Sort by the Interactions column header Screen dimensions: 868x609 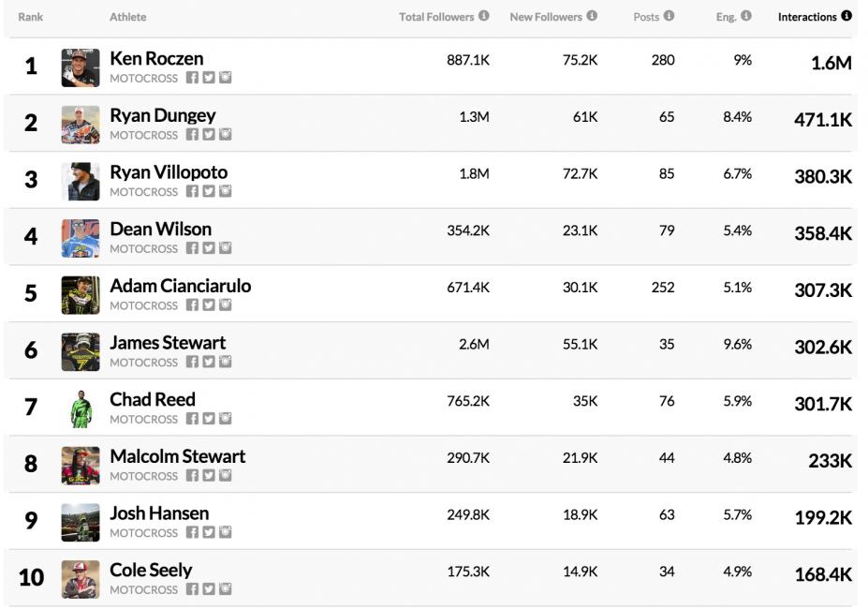[806, 17]
